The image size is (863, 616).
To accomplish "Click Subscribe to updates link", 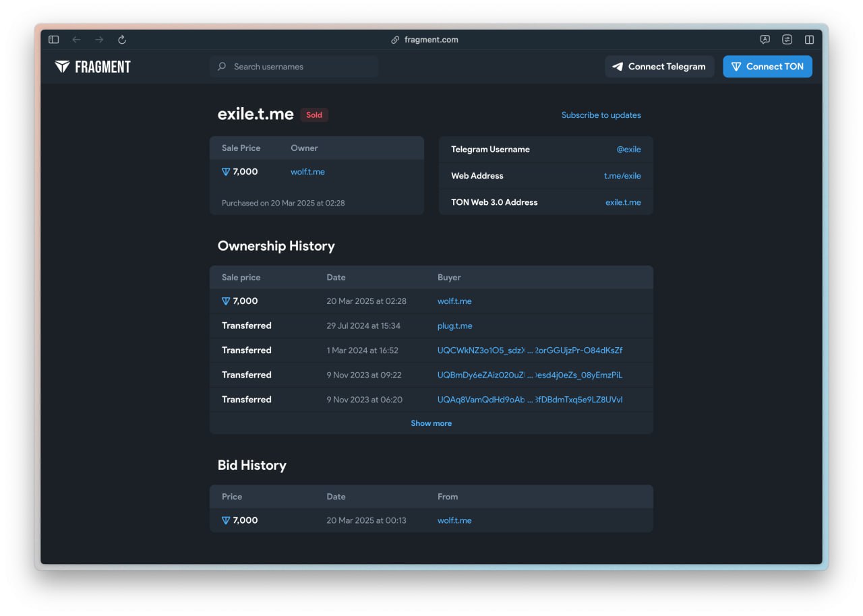I will [x=601, y=115].
